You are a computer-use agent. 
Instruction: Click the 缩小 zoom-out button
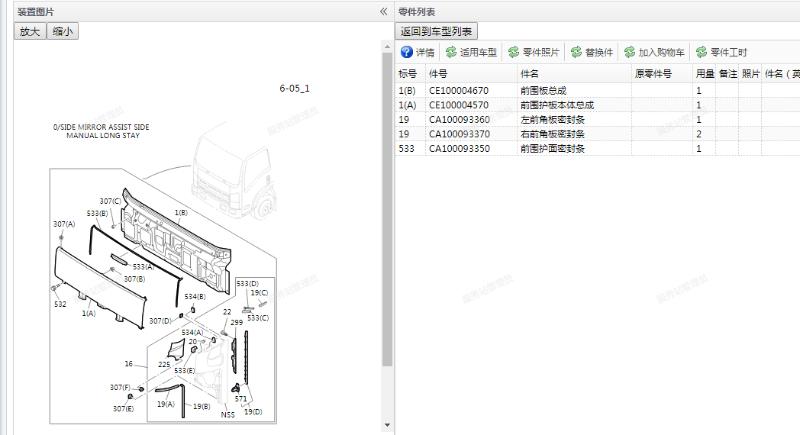point(63,31)
